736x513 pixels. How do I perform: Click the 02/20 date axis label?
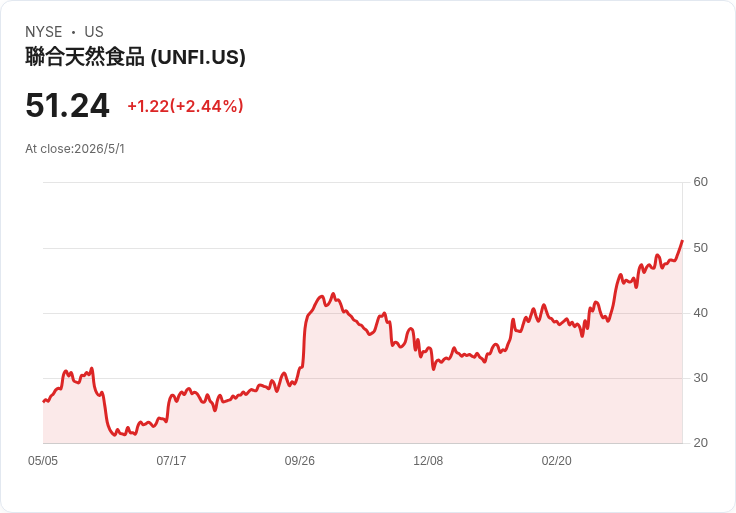click(x=556, y=460)
